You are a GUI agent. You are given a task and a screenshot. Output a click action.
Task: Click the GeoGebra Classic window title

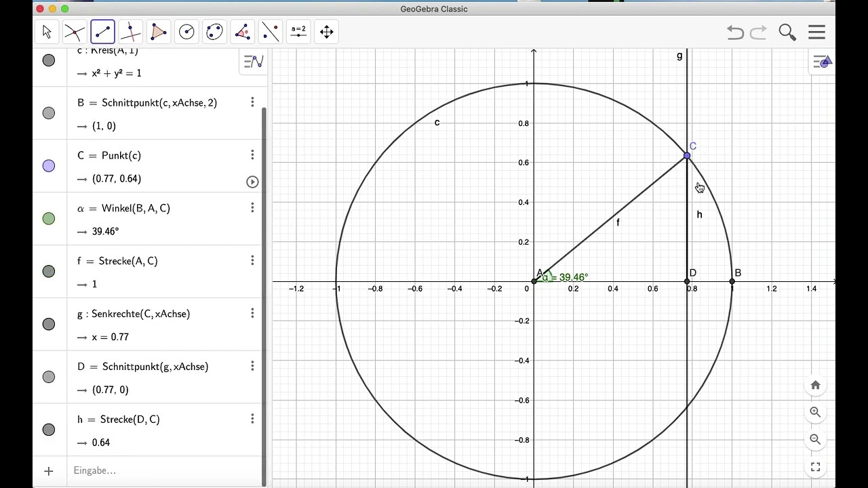(434, 9)
